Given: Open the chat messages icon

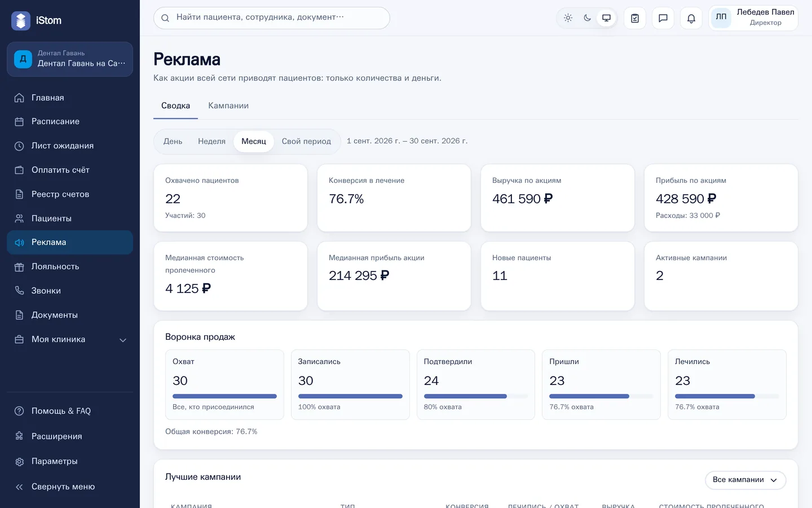Looking at the screenshot, I should pos(663,18).
